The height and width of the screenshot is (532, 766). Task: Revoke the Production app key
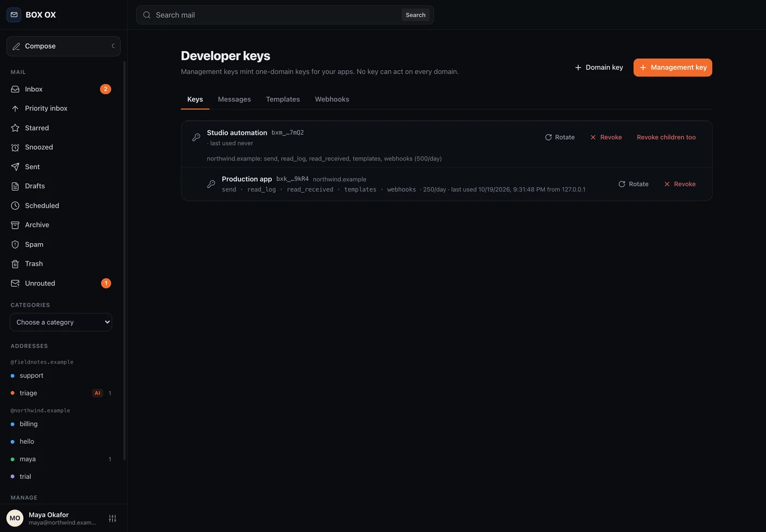click(680, 184)
